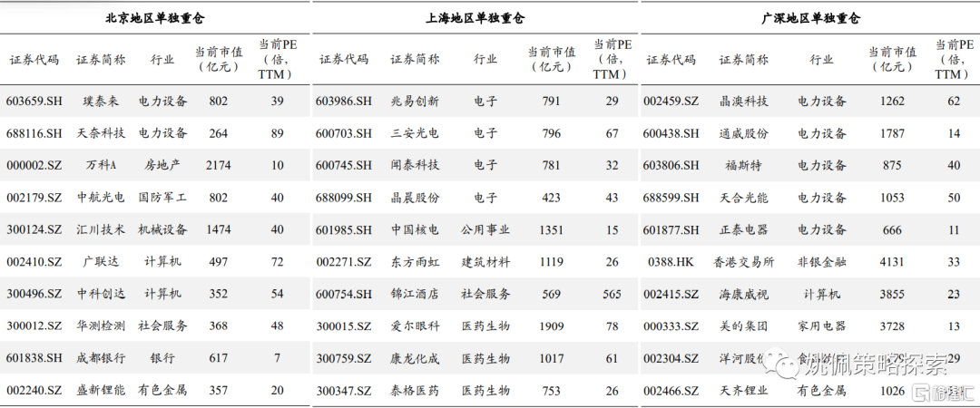Image resolution: width=980 pixels, height=408 pixels.
Task: Click the 华测检测 security name
Action: 100,326
